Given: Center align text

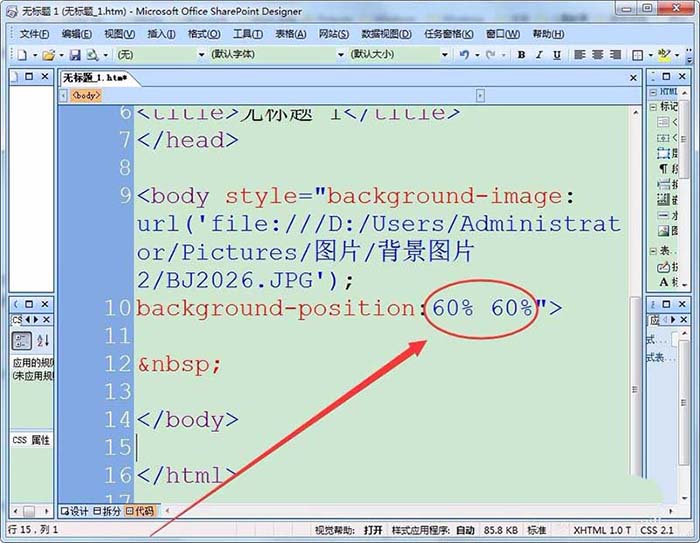Looking at the screenshot, I should [597, 54].
